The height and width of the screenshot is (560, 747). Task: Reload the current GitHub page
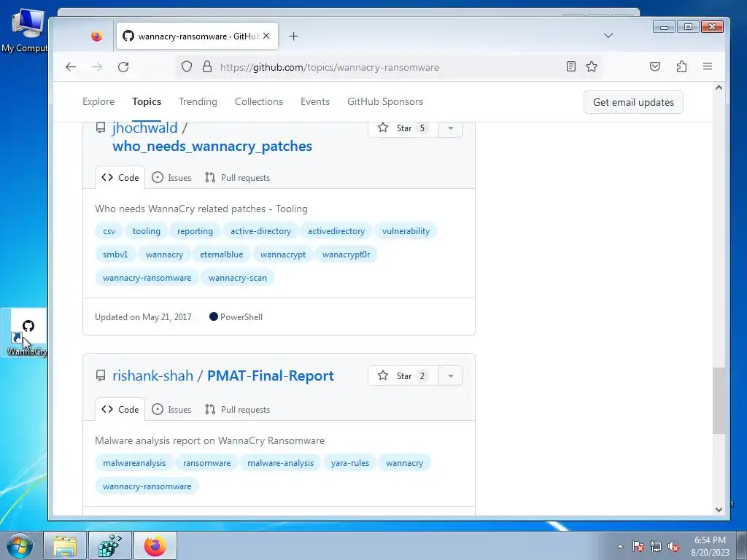point(123,67)
